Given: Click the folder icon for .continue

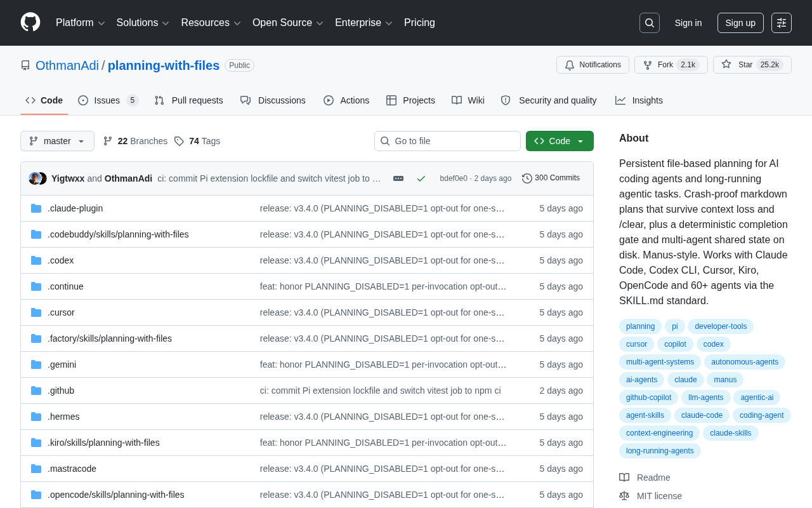Looking at the screenshot, I should click(x=36, y=286).
